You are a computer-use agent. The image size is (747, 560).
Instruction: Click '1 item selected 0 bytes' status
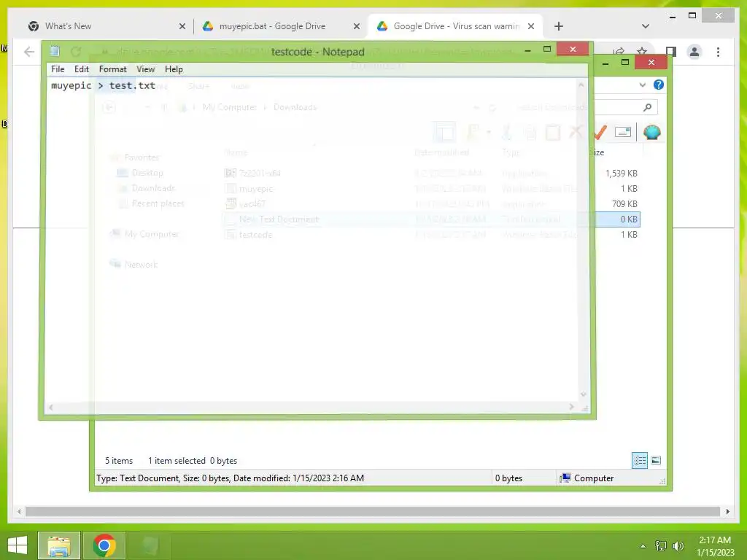coord(193,461)
